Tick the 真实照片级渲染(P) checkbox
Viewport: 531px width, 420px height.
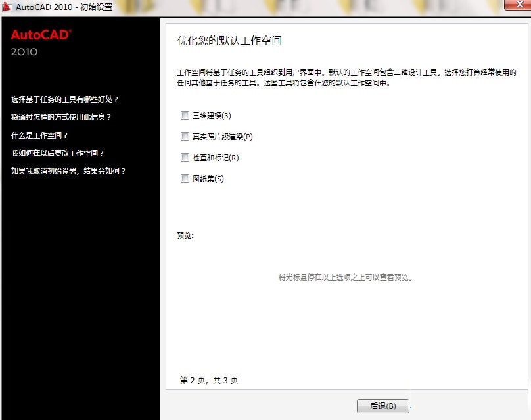(185, 137)
